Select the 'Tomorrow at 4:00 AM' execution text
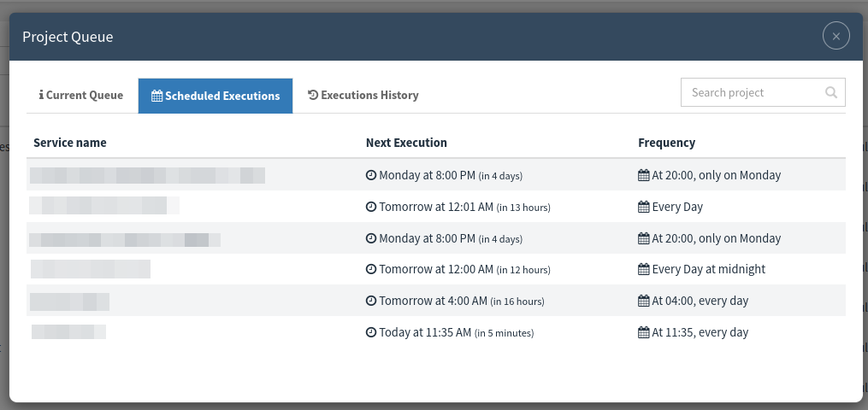The image size is (868, 410). (x=433, y=301)
